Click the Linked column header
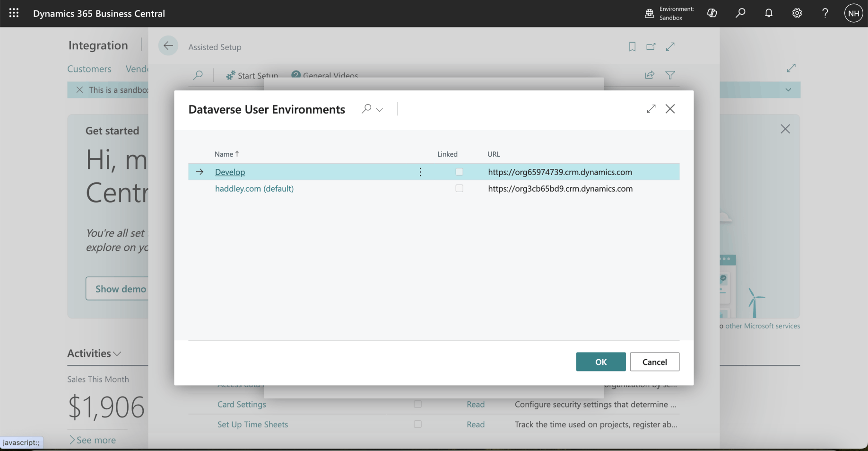The image size is (868, 451). [447, 154]
